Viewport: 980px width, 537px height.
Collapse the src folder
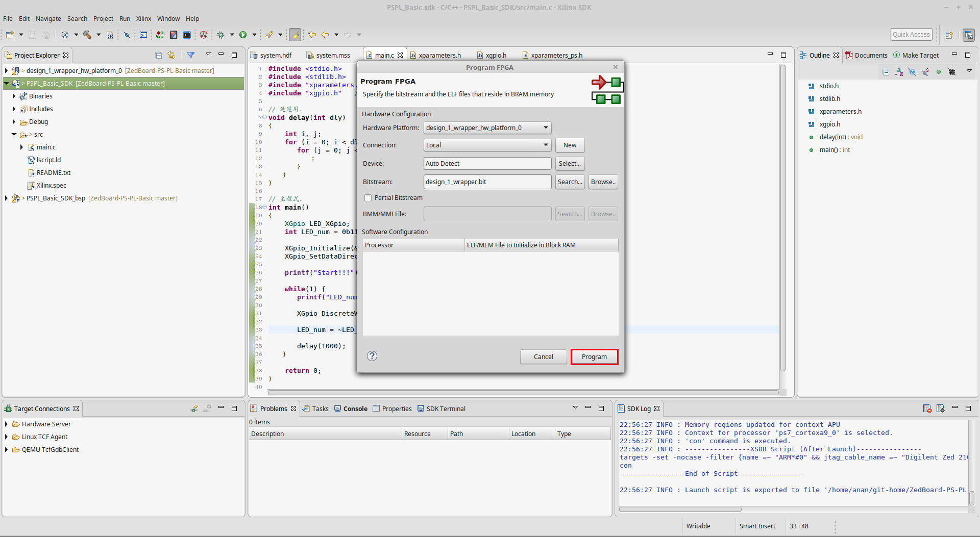point(14,134)
